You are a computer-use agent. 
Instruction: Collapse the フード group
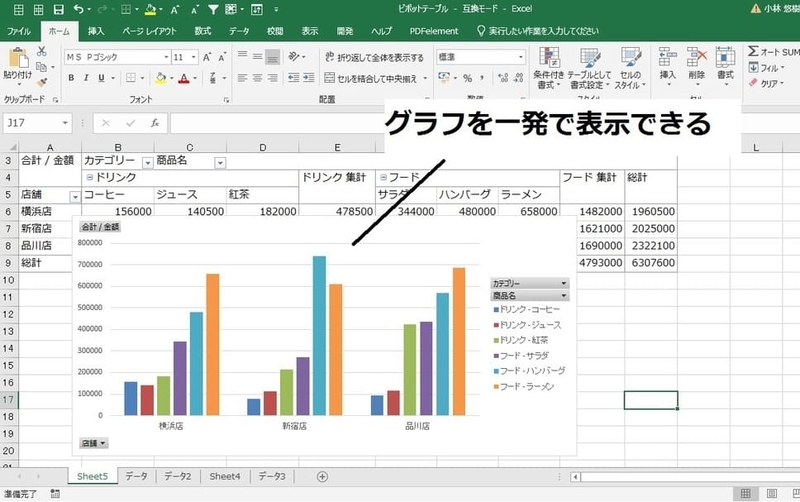click(383, 178)
